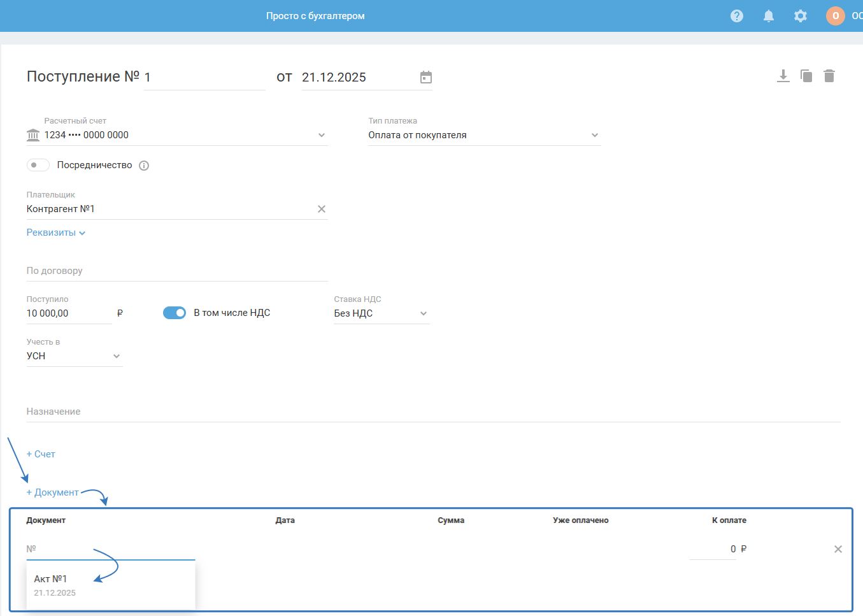Open Ставка НДС dropdown
The height and width of the screenshot is (616, 863).
424,313
